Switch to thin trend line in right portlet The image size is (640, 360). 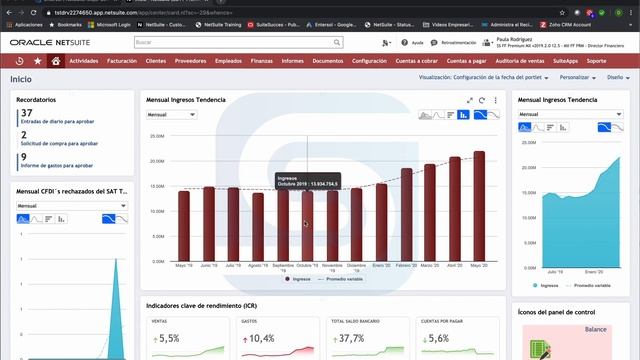pos(617,127)
